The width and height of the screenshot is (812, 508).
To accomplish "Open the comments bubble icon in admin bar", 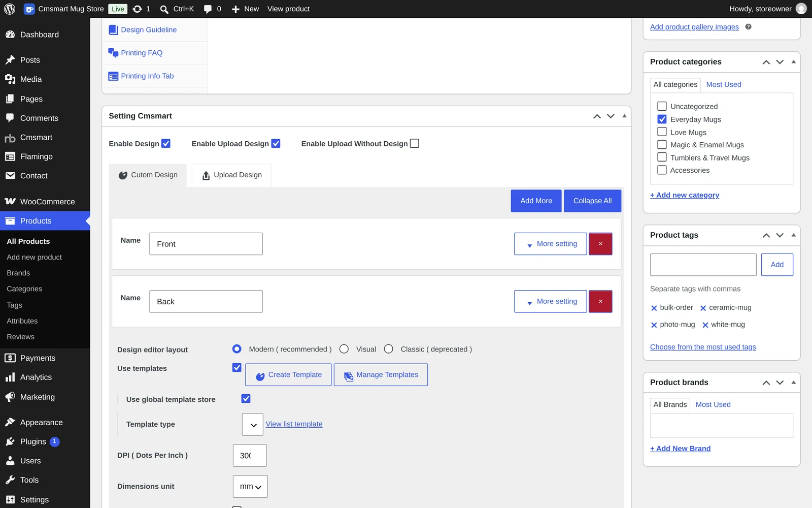I will tap(208, 9).
